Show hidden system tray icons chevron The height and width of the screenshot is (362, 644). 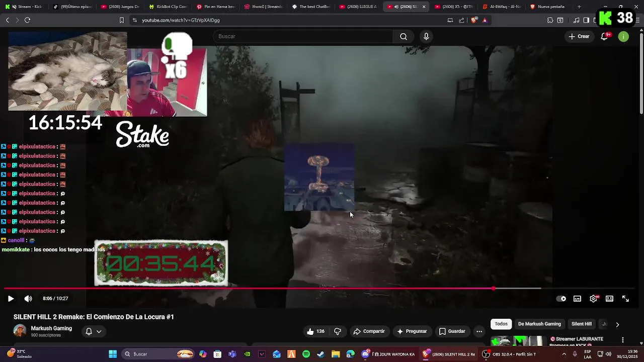(x=564, y=354)
